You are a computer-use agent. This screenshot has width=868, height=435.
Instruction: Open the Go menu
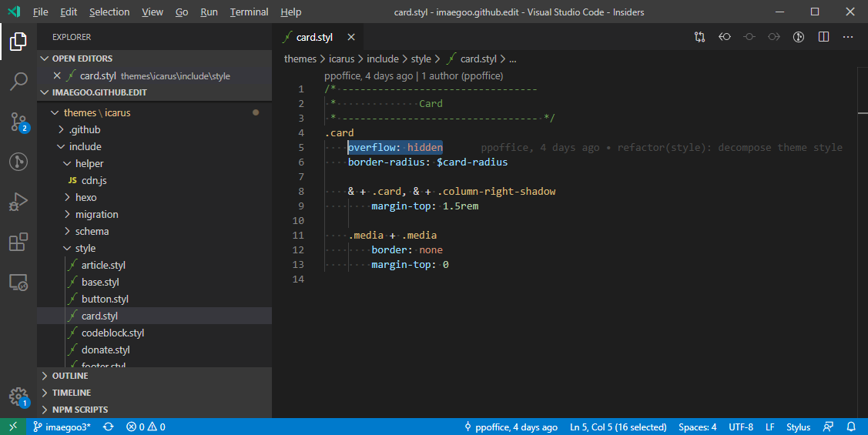point(182,12)
